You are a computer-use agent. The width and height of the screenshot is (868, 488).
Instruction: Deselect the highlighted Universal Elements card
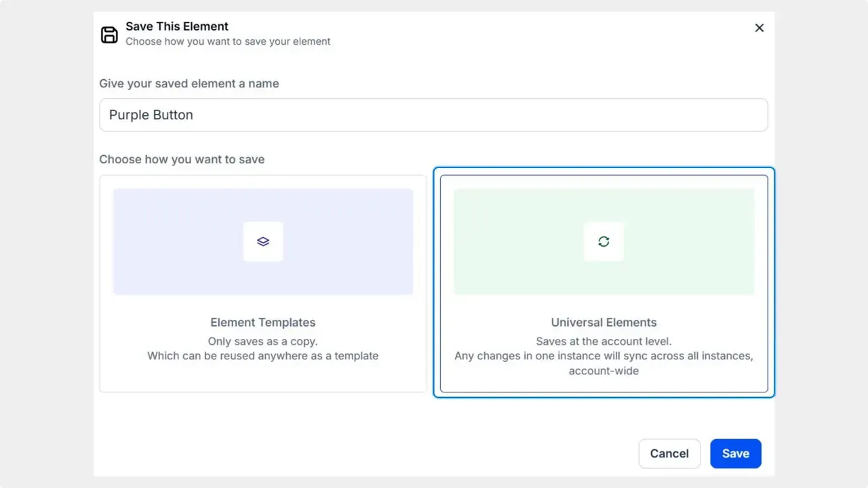[x=604, y=283]
